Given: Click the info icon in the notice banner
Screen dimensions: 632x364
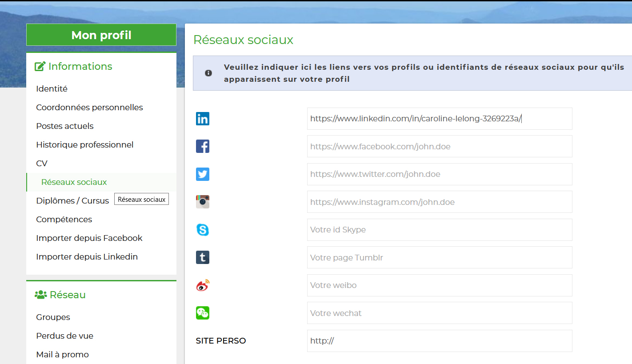Looking at the screenshot, I should point(208,73).
